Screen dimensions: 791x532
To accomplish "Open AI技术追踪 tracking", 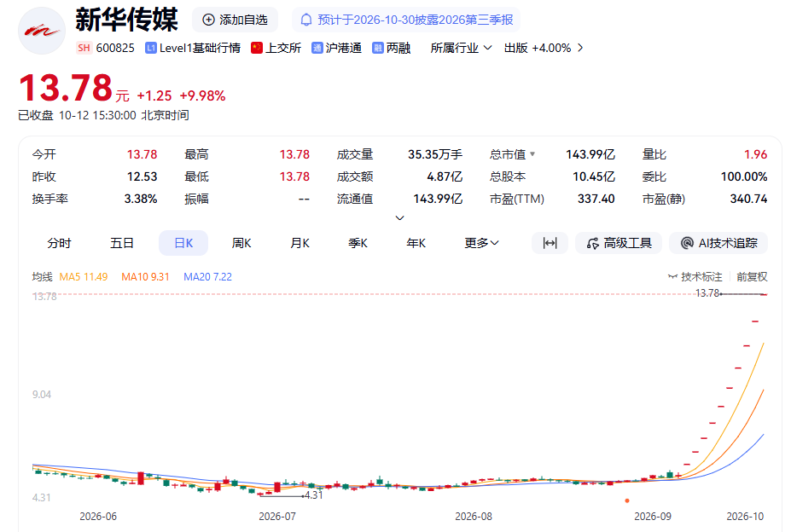I will coord(718,243).
